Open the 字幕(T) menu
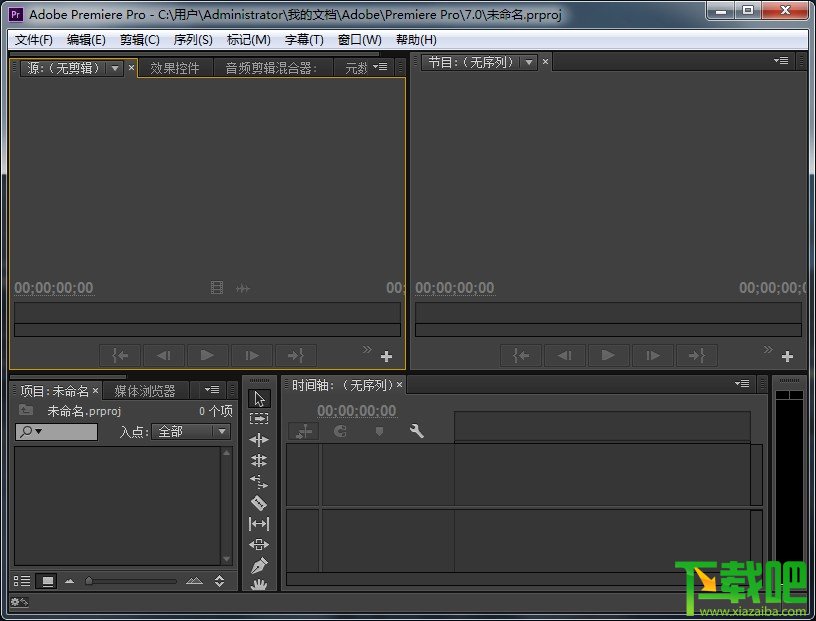The width and height of the screenshot is (816, 621). tap(304, 40)
